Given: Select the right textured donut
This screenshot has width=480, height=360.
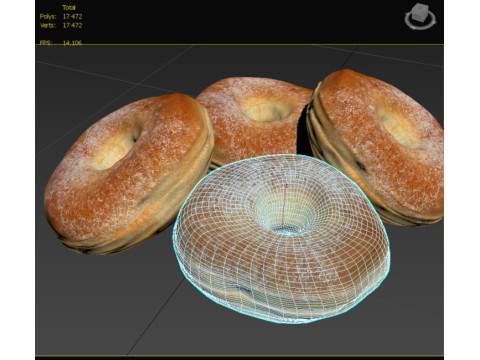Looking at the screenshot, I should click(x=375, y=147).
